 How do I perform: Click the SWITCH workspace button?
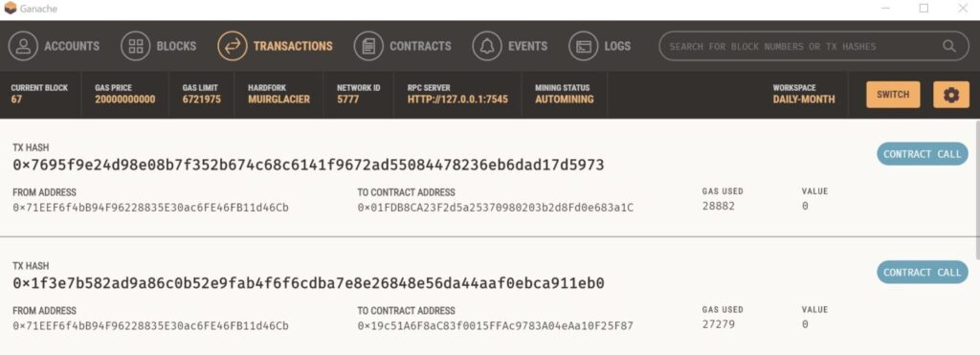893,95
